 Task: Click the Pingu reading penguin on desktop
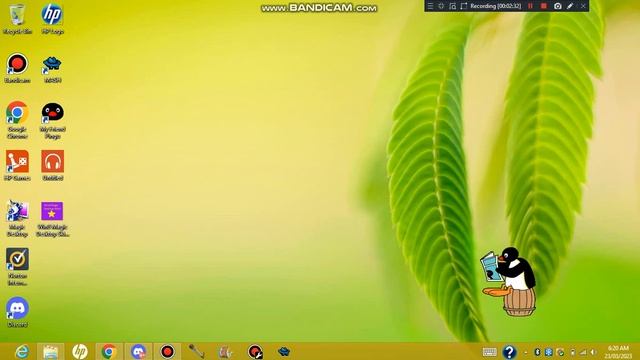point(508,282)
